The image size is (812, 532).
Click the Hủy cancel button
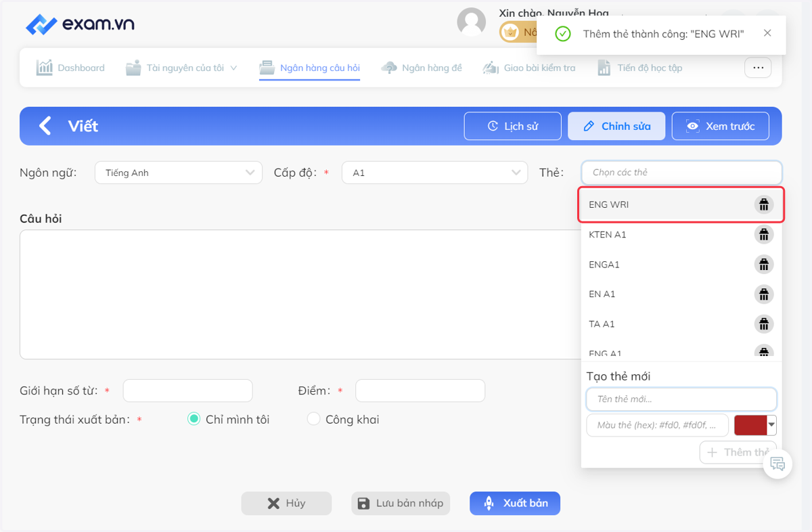point(287,504)
